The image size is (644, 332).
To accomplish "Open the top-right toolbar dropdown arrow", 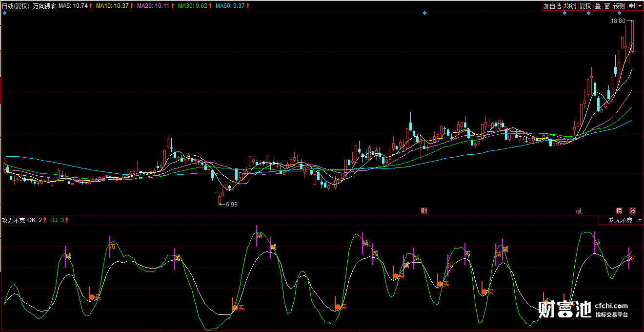I will pos(640,6).
